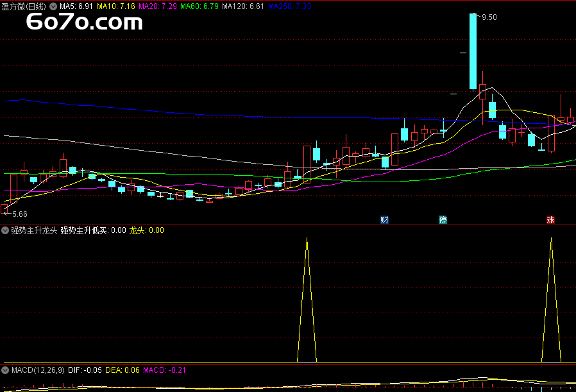Click the second yellow signal spike
This screenshot has height=392, width=576.
551,300
